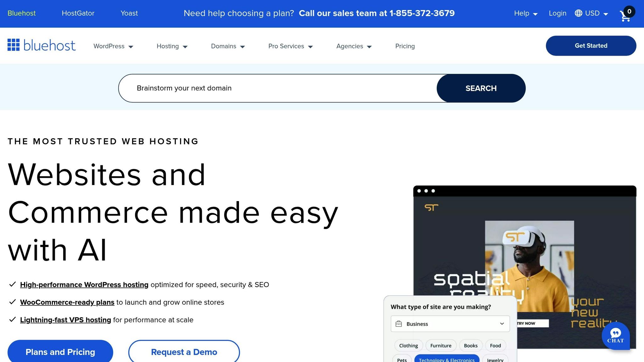Image resolution: width=644 pixels, height=362 pixels.
Task: Click the Plans and Pricing button
Action: [60, 352]
